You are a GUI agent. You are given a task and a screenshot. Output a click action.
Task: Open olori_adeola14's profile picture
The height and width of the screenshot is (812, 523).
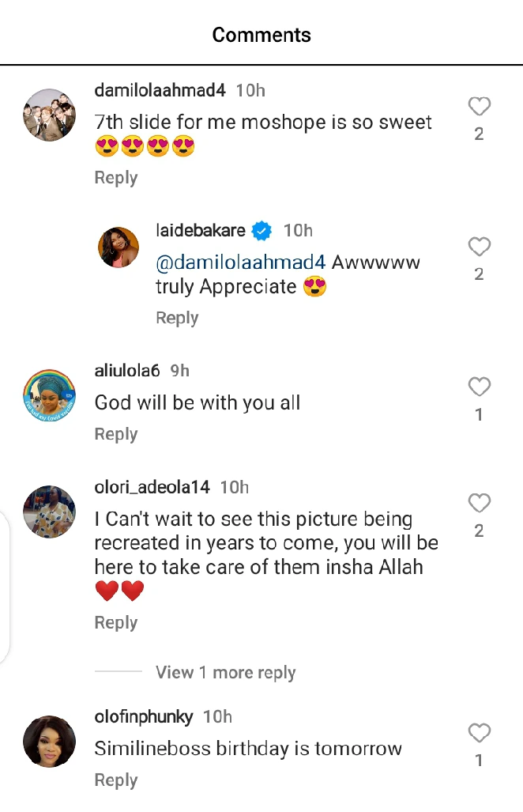(49, 512)
